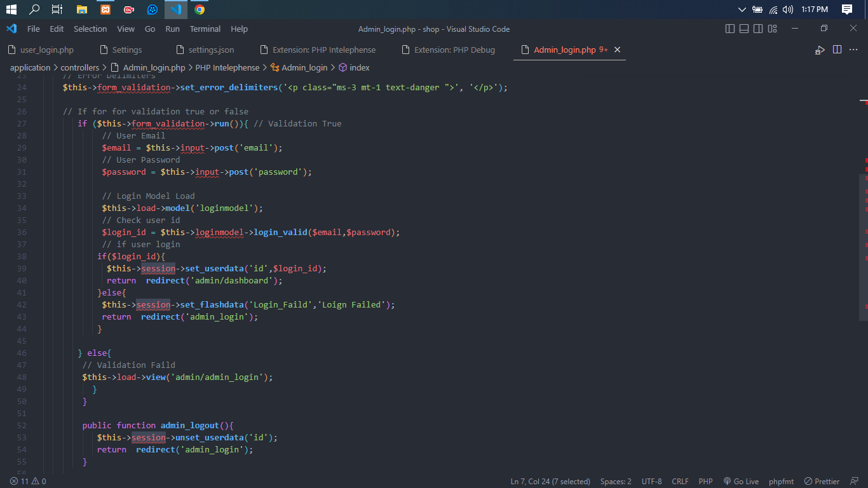
Task: Start Go Live server
Action: 741,482
